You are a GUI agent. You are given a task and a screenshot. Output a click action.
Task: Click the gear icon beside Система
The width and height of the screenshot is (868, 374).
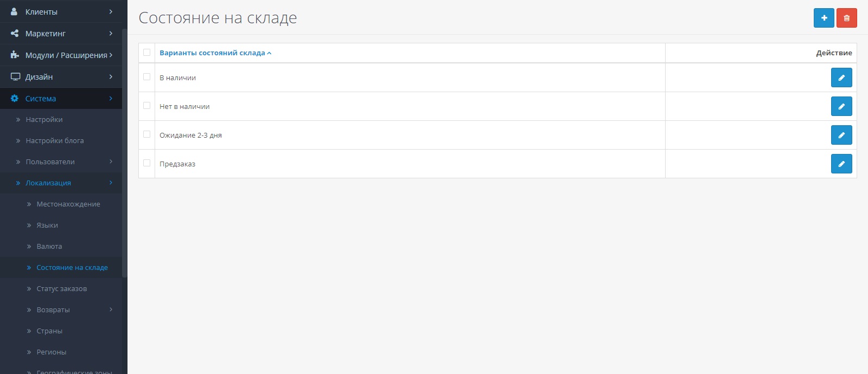click(x=15, y=99)
